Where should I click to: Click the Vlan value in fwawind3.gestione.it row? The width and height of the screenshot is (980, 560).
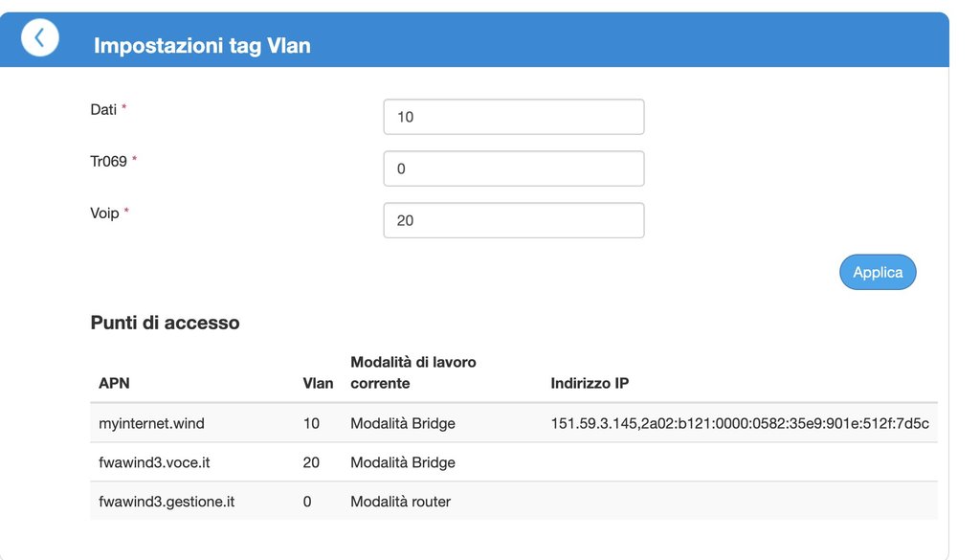307,501
